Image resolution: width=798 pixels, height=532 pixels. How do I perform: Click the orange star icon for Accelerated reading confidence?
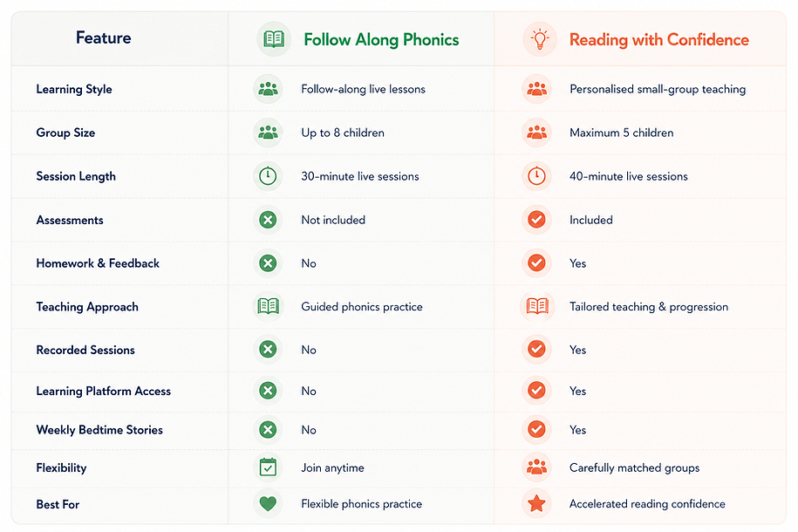coord(536,503)
